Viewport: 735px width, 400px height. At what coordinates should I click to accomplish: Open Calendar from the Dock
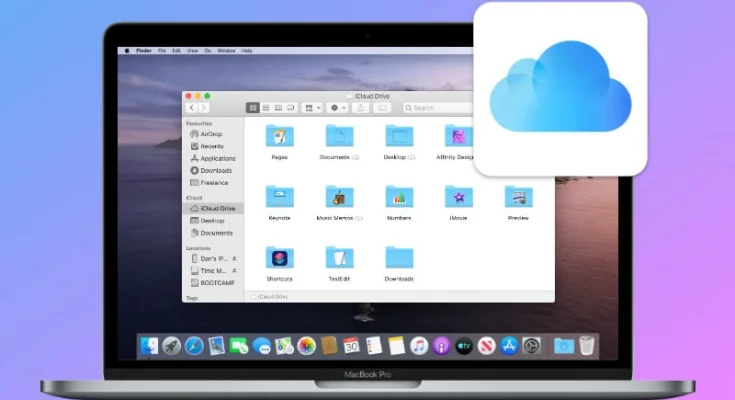(x=351, y=346)
